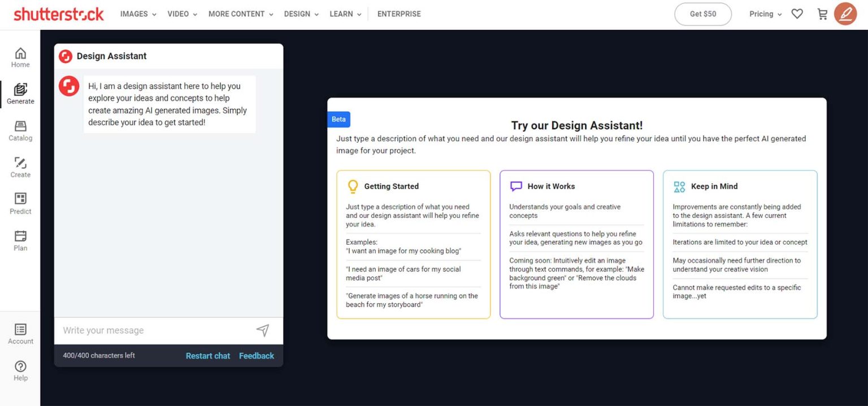Screen dimensions: 868x406
Task: Open Account settings from the sidebar
Action: (20, 333)
